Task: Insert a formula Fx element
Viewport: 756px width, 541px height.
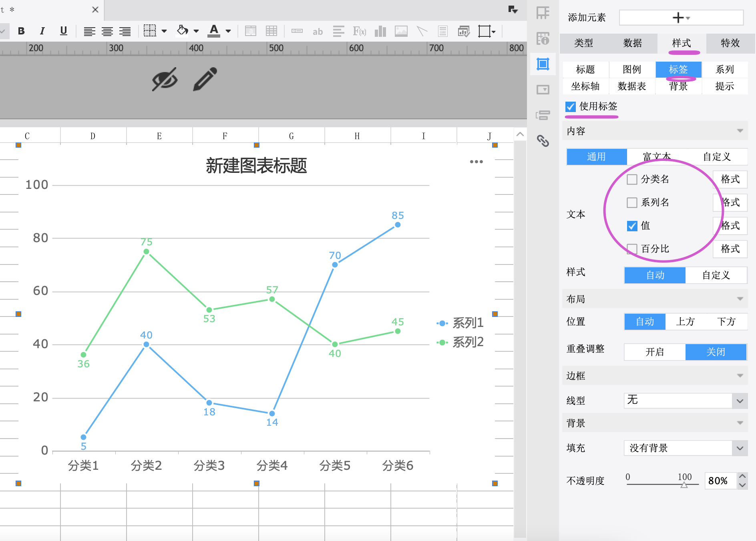Action: point(359,31)
